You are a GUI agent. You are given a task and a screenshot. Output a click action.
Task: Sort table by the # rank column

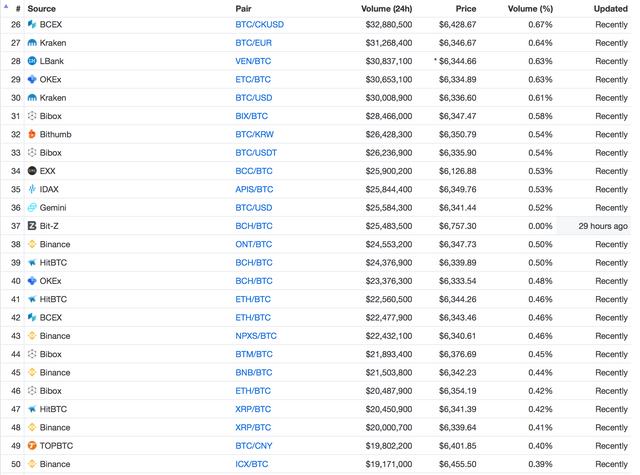[x=18, y=9]
